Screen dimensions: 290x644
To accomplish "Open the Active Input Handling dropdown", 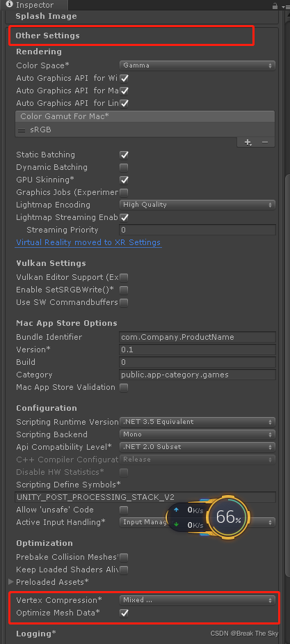I will (x=198, y=522).
